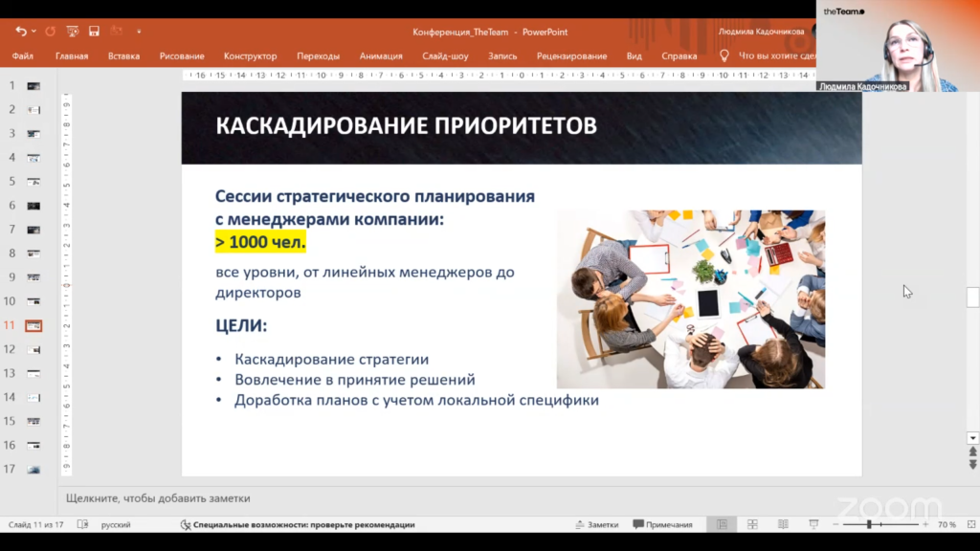Open the Справка tab

[679, 56]
